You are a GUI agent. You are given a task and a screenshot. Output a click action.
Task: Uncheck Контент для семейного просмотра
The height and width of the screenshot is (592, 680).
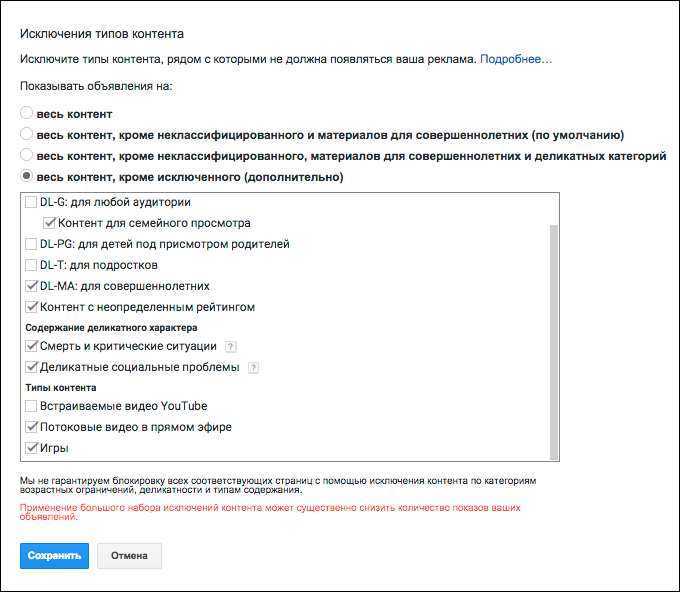(49, 223)
